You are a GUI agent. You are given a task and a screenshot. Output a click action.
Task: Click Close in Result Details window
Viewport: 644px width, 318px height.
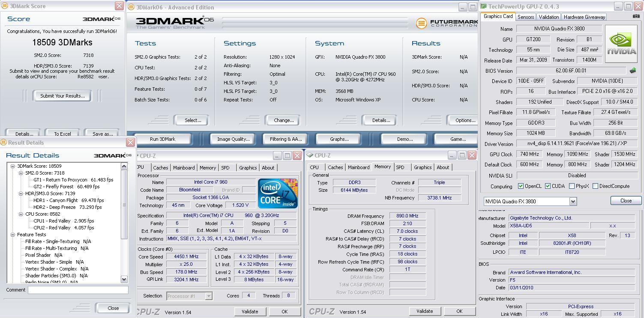tap(113, 308)
